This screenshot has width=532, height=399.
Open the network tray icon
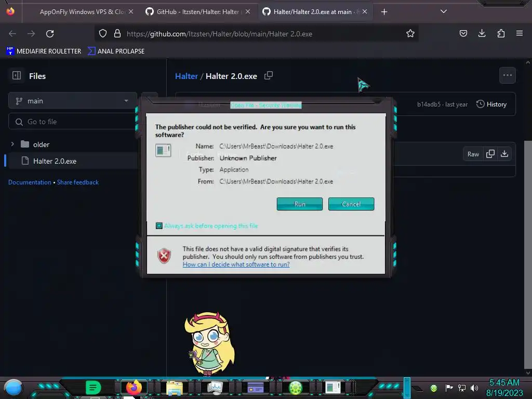tap(461, 388)
